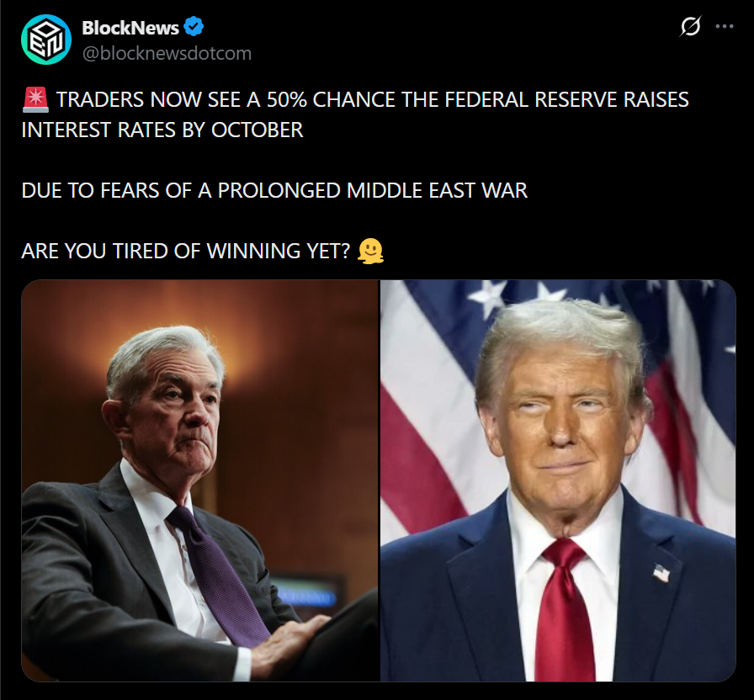Open the Grok explain-post icon

click(691, 26)
